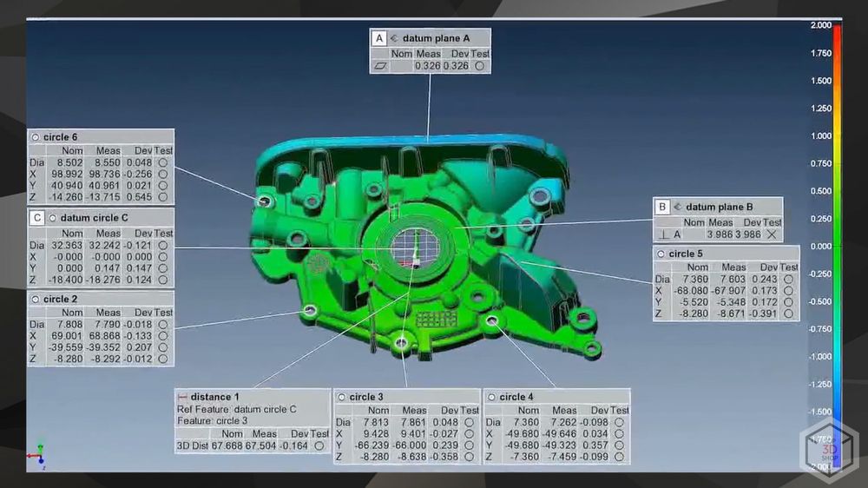Click the 1.000 legend value
868x488 pixels.
click(x=821, y=135)
